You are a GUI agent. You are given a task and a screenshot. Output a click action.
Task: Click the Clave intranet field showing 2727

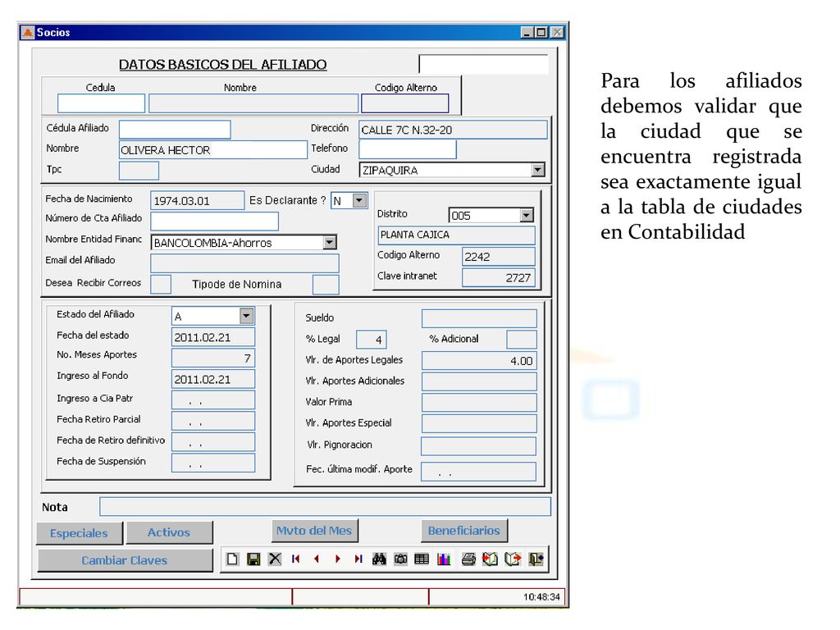tap(499, 277)
